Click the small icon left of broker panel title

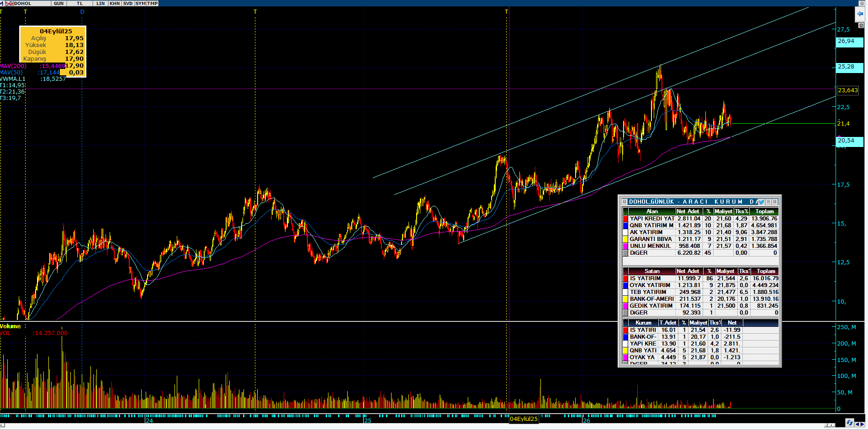point(625,202)
